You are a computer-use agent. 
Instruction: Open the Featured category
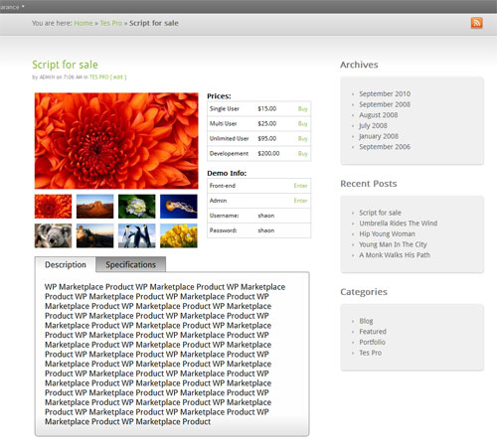tap(373, 332)
